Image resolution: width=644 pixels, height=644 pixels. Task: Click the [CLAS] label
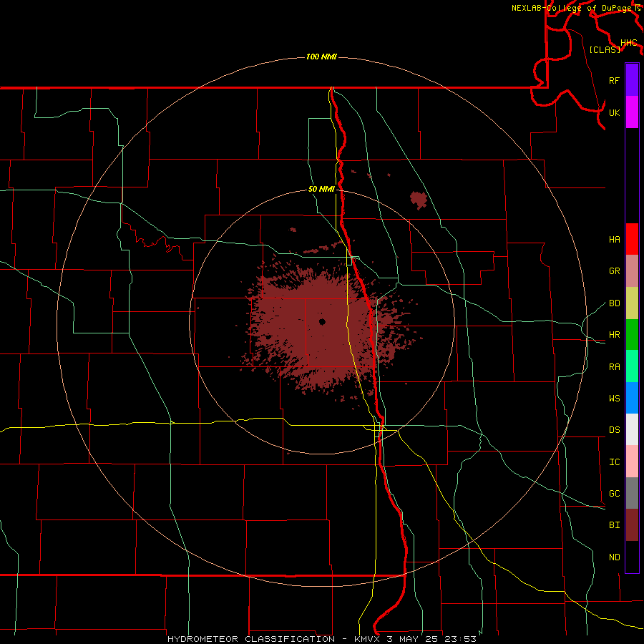(x=605, y=49)
